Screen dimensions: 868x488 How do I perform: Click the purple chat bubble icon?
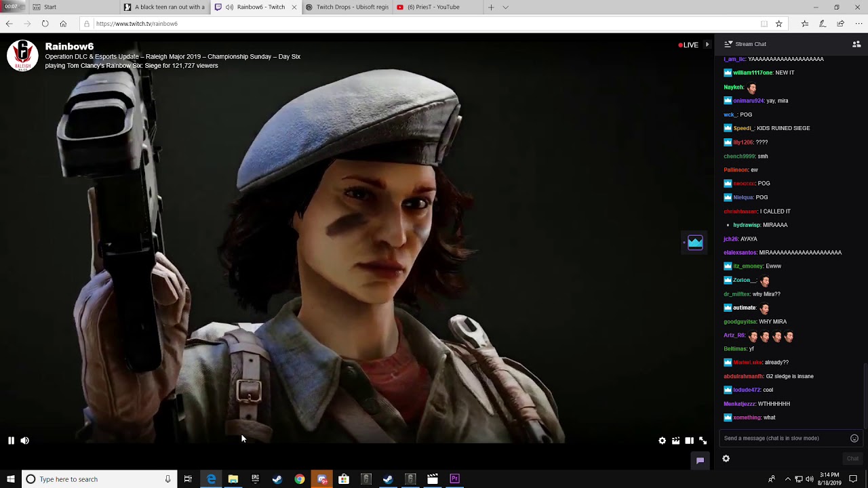coord(700,460)
